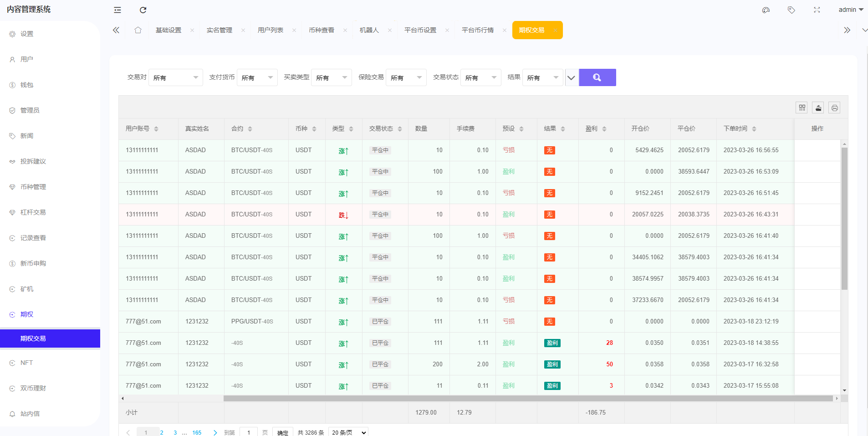Change page size with the 20条/页 selector

click(x=348, y=432)
